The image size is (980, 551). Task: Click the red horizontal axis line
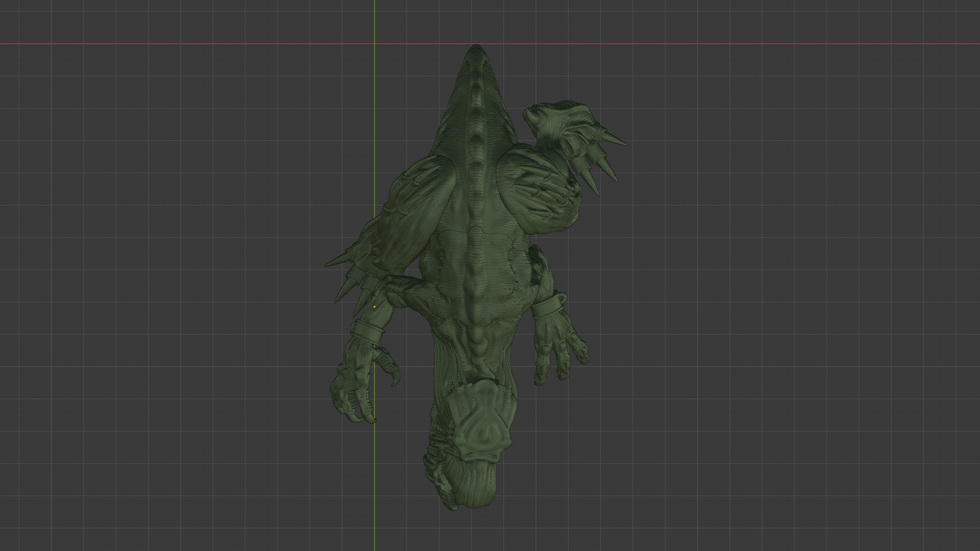point(204,44)
